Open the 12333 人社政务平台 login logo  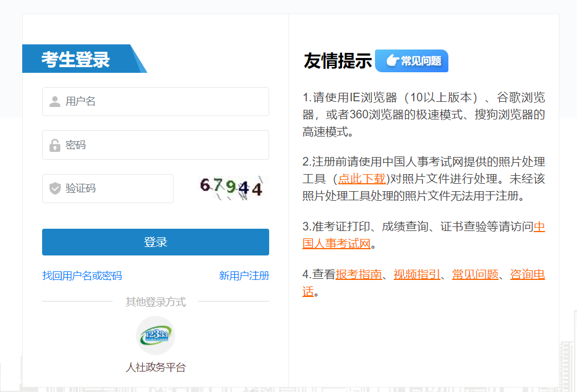click(155, 336)
